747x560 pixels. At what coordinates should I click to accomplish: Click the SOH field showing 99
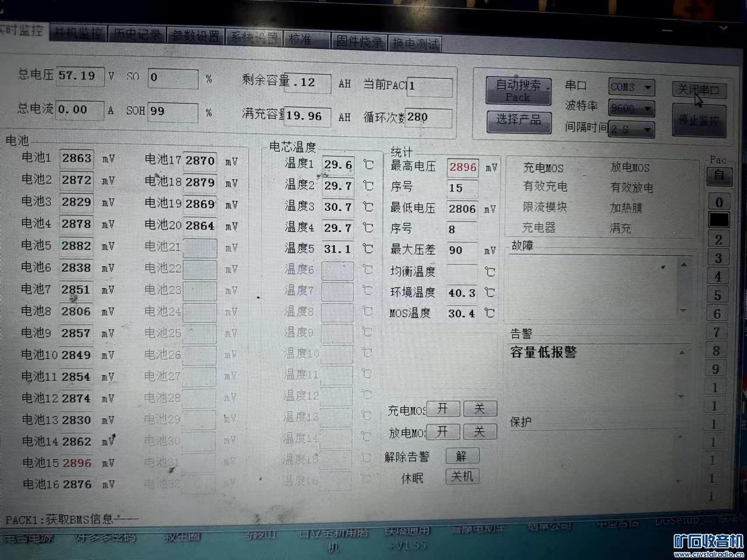pos(173,112)
